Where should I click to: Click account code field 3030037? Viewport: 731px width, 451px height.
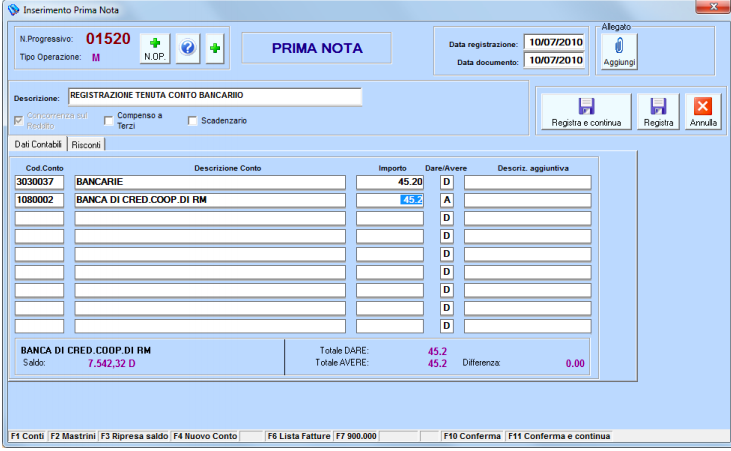tap(39, 182)
